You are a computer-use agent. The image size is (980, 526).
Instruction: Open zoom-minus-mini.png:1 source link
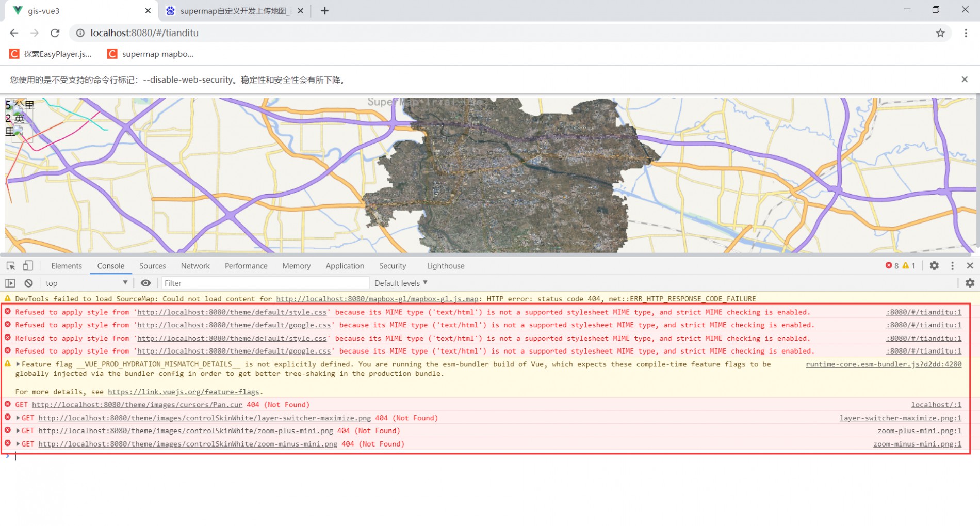point(918,444)
